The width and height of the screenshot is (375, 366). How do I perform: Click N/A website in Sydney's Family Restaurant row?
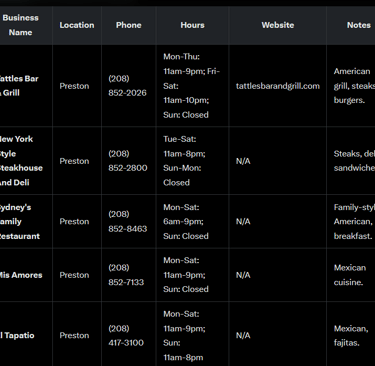point(243,222)
